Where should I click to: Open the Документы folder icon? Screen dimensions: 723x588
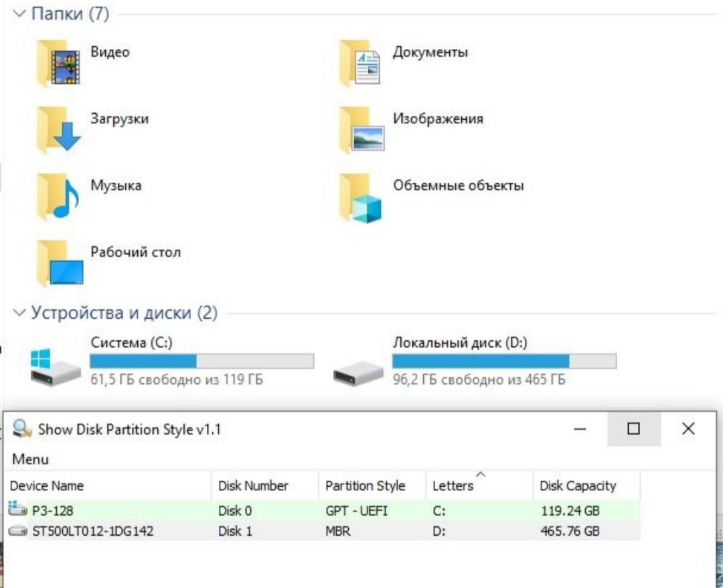(x=359, y=63)
